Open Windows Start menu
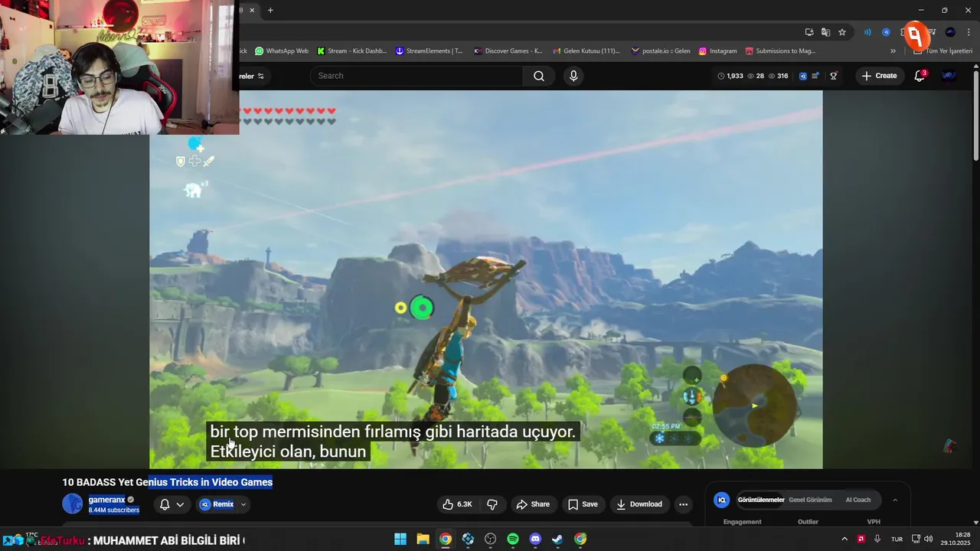Image resolution: width=980 pixels, height=551 pixels. tap(400, 539)
